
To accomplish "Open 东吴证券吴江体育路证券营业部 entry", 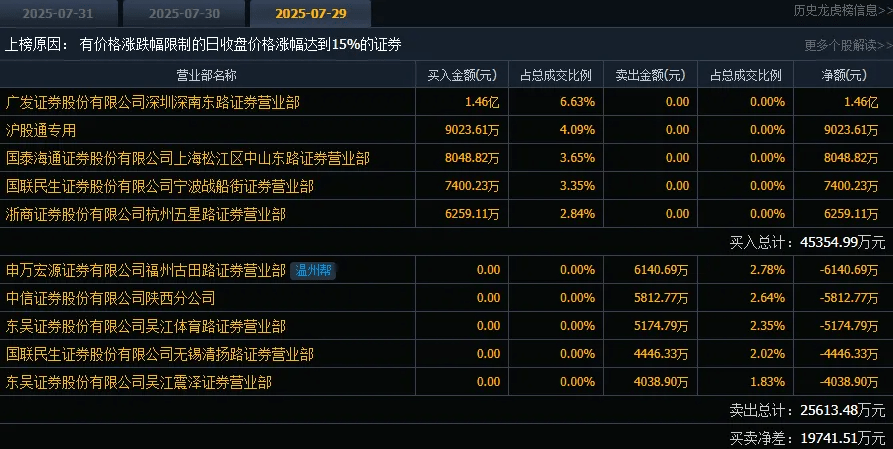I will 145,326.
